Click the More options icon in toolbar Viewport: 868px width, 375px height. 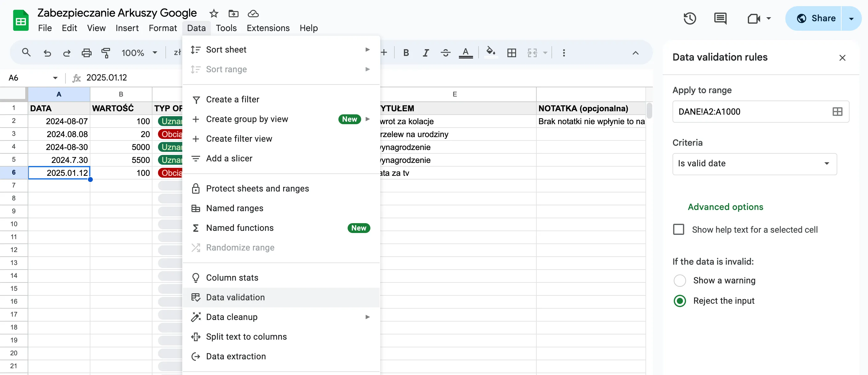[563, 52]
